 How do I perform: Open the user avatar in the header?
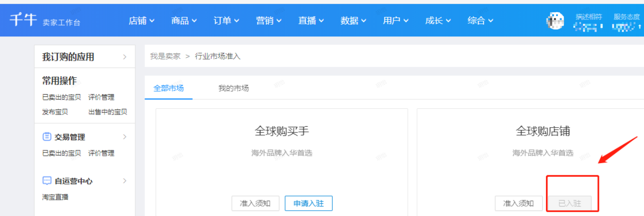(556, 20)
